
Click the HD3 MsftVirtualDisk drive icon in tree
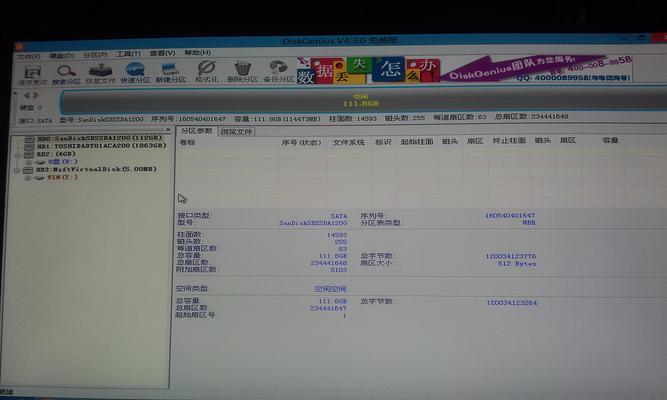click(x=28, y=170)
